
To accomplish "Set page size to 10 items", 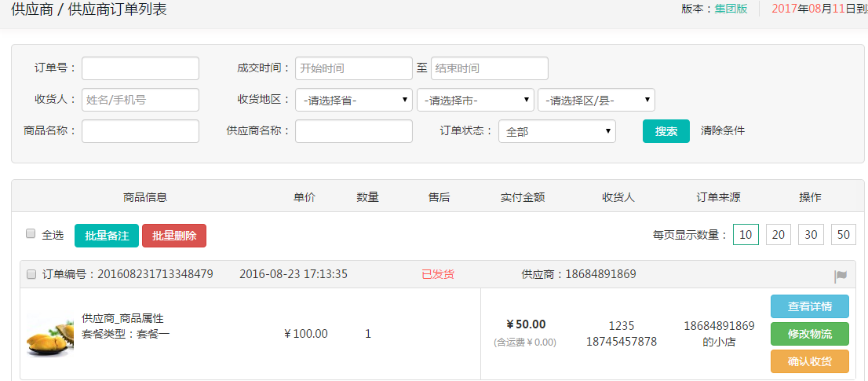I will 746,234.
